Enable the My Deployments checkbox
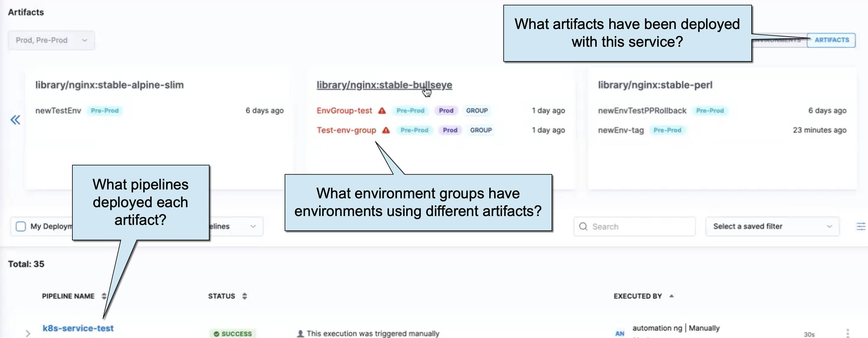The height and width of the screenshot is (338, 868). (x=21, y=226)
